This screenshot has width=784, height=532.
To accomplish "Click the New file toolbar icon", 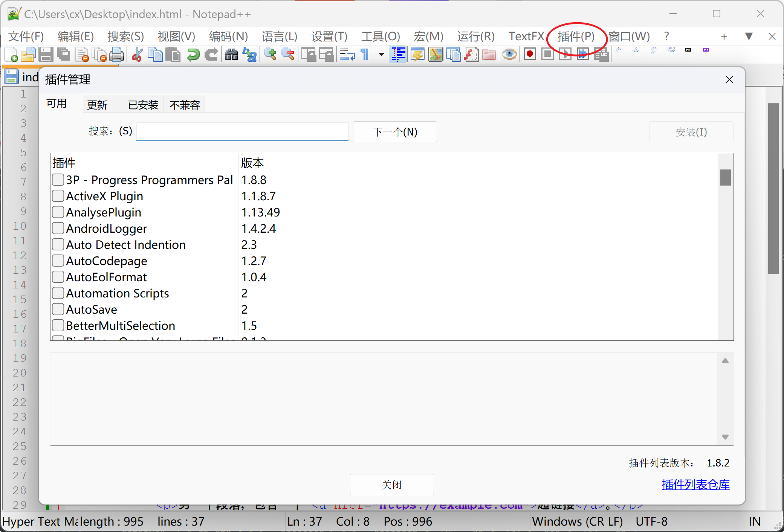I will coord(11,55).
